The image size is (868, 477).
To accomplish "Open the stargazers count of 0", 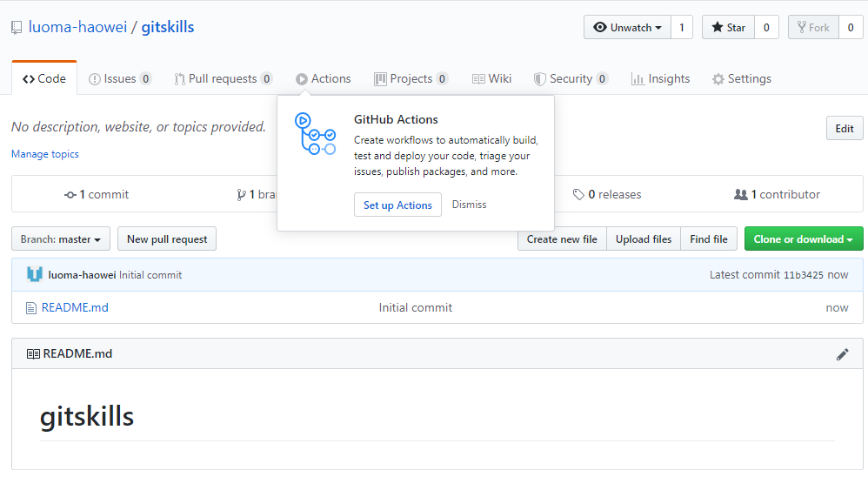I will [x=766, y=27].
